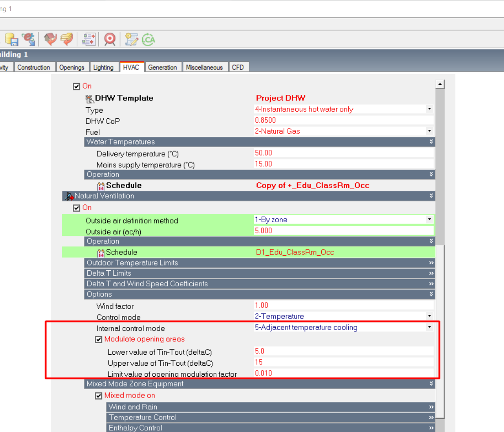This screenshot has height=432, width=504.
Task: Click the house with red arrow icon
Action: [50, 39]
